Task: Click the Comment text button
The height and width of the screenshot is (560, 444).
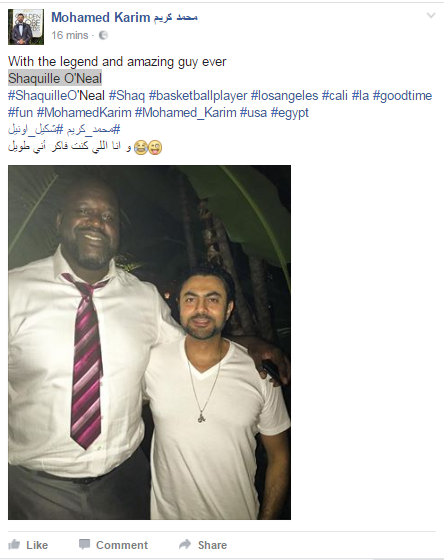Action: 122,545
